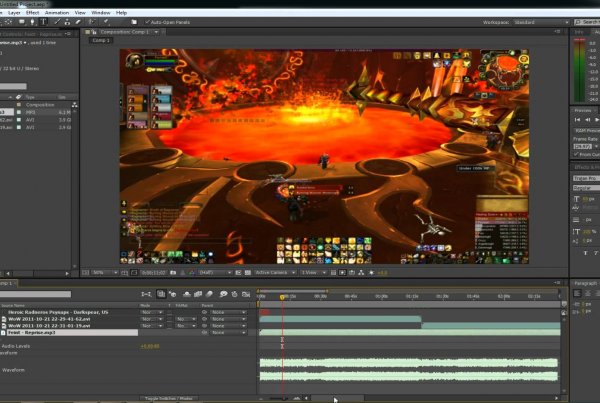600x403 pixels.
Task: Open the Graph Editor in timeline
Action: point(246,294)
